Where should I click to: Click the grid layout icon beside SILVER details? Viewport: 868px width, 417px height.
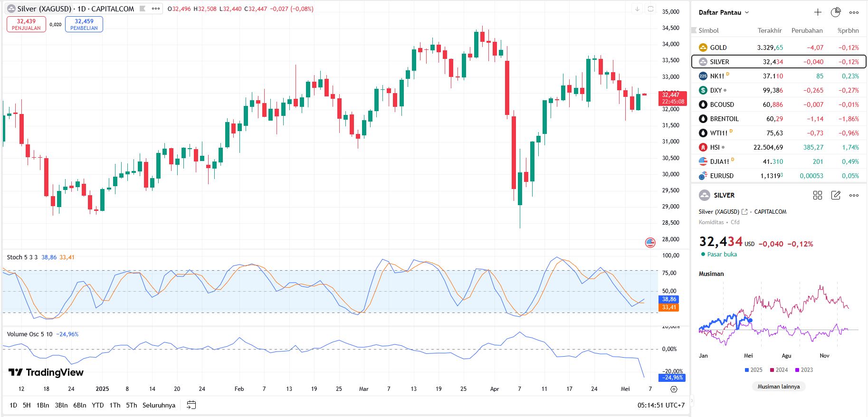pyautogui.click(x=818, y=195)
